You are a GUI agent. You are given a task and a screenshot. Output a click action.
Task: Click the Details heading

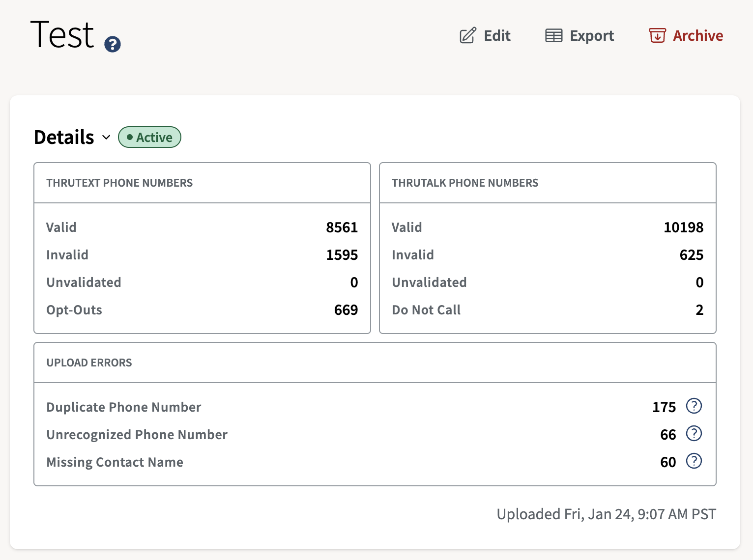[64, 138]
